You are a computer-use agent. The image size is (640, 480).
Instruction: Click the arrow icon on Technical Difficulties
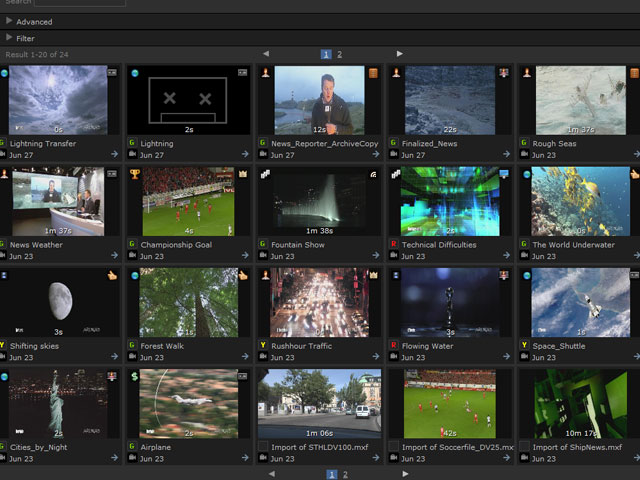tap(506, 255)
